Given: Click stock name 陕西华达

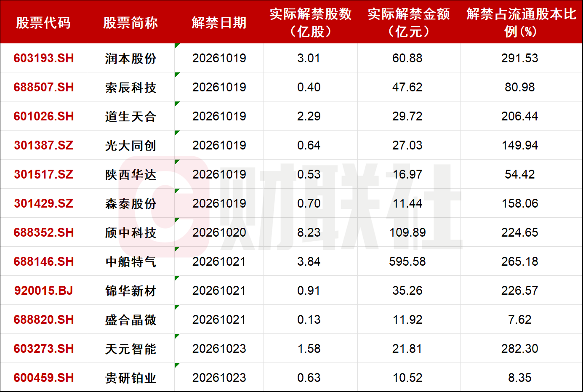Looking at the screenshot, I should [x=130, y=175].
